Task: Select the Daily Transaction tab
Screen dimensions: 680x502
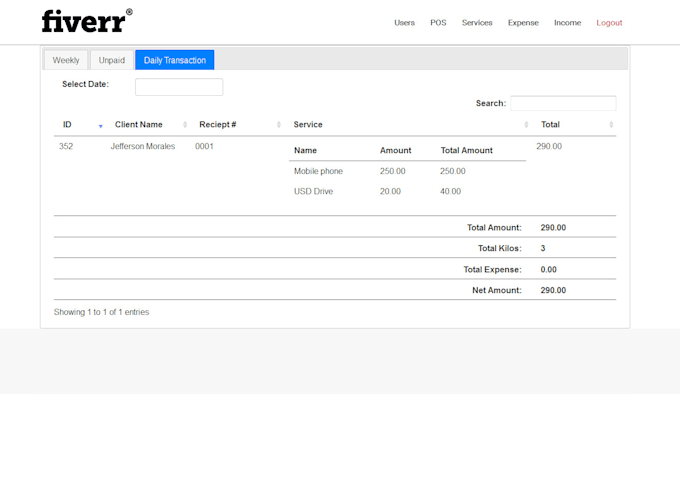Action: coord(175,60)
